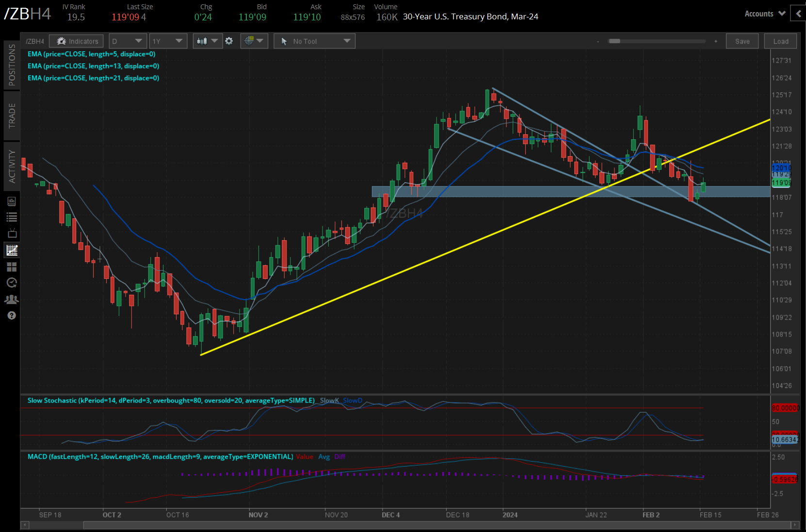
Task: Select the Slow Stochastic study label
Action: [171, 401]
